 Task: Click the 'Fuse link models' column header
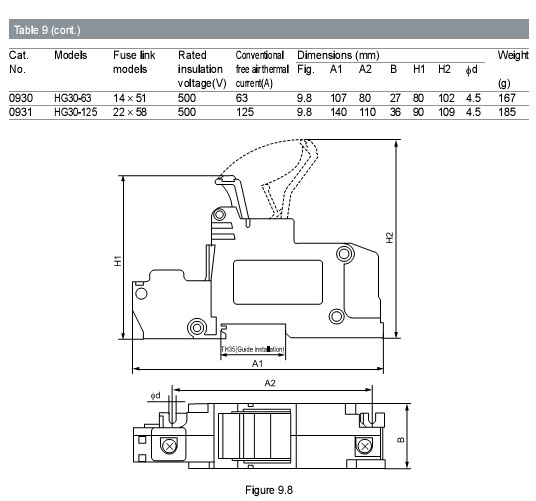[134, 62]
